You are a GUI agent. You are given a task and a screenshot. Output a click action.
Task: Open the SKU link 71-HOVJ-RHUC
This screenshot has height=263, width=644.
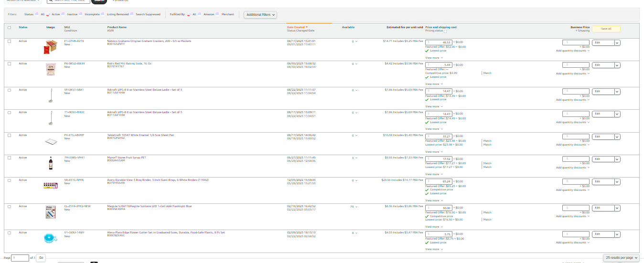(74, 112)
